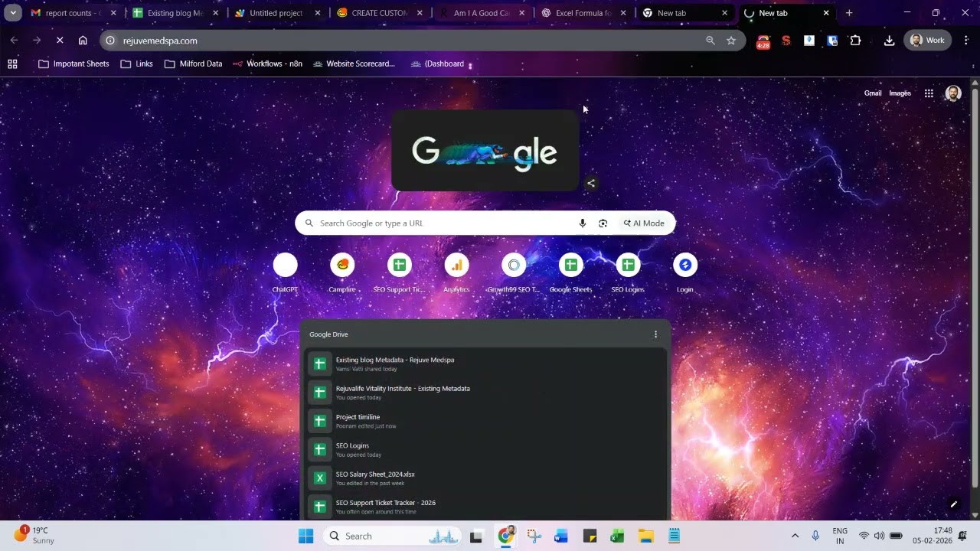
Task: Customize this page with the pencil icon
Action: [x=954, y=504]
